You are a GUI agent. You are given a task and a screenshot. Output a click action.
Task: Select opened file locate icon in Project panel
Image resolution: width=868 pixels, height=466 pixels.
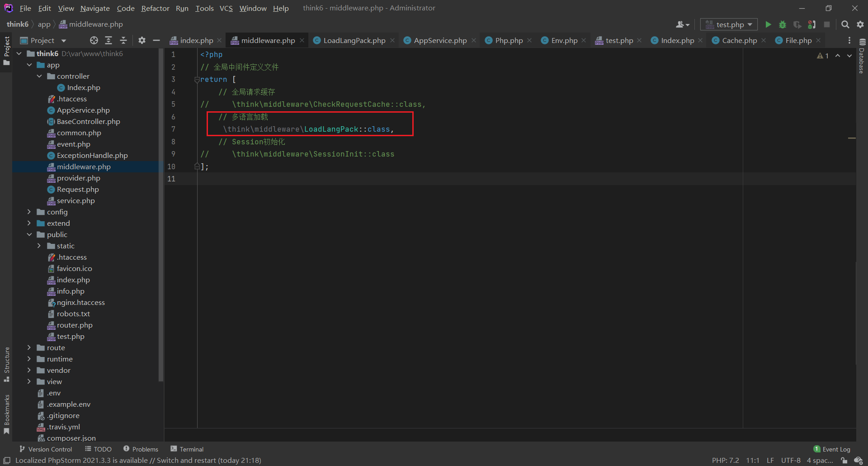(x=94, y=40)
